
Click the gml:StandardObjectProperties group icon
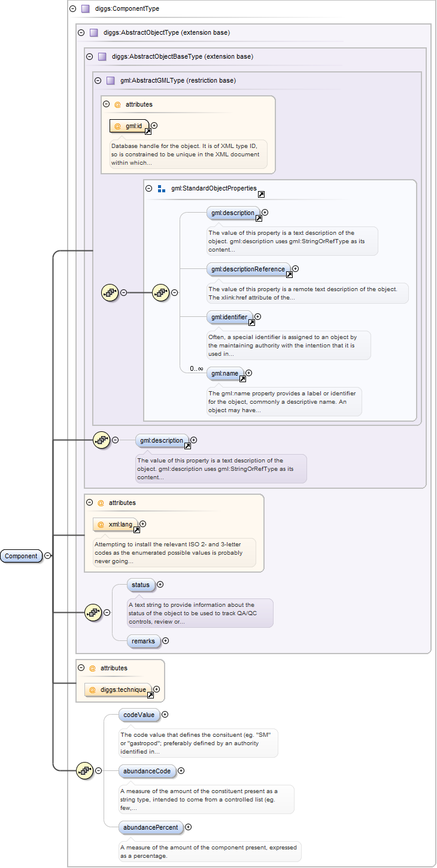coord(161,189)
